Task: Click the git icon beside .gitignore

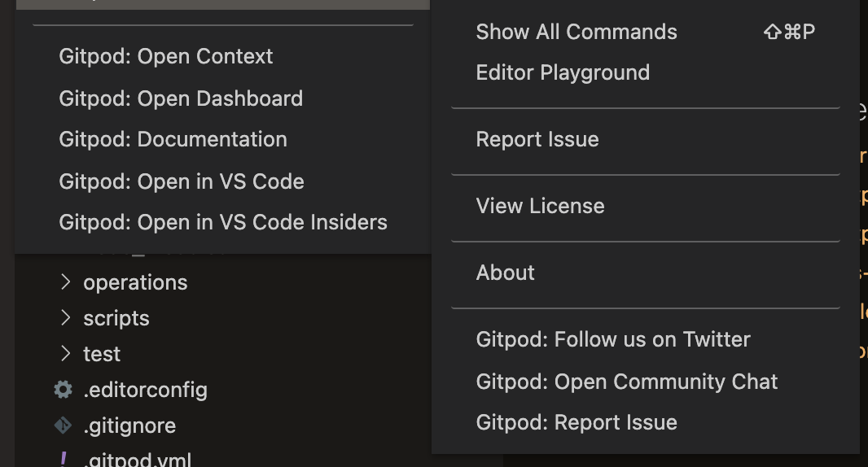Action: point(64,425)
